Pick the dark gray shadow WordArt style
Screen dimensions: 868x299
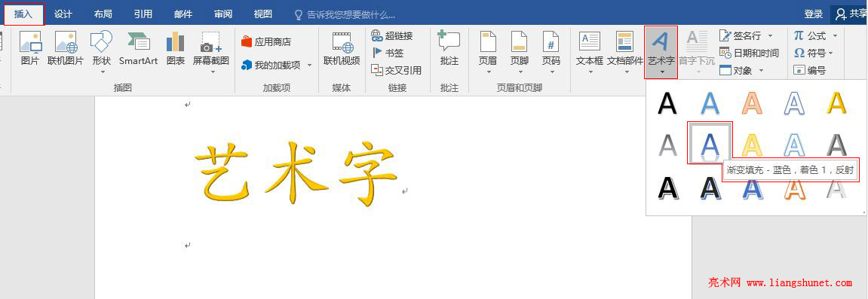[836, 145]
